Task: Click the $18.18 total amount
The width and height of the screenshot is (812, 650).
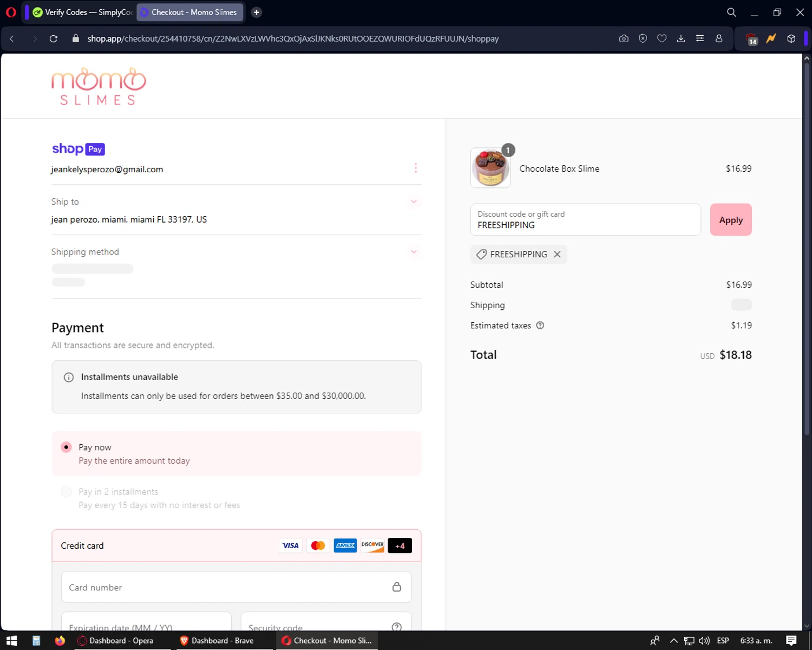Action: (x=736, y=355)
